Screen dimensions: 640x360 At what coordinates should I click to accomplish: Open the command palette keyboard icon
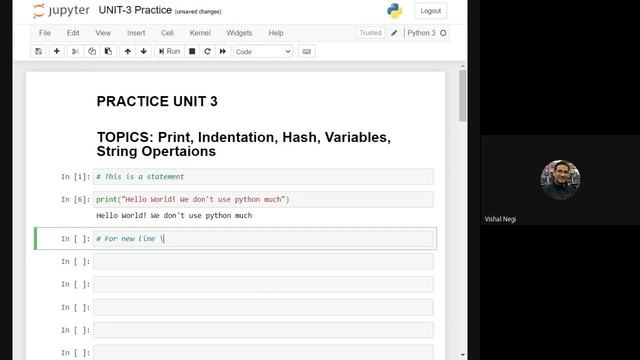click(307, 51)
